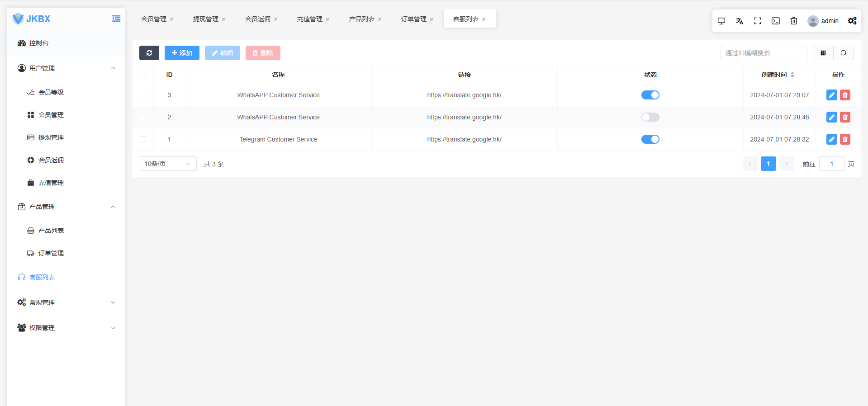The width and height of the screenshot is (868, 406).
Task: Expand the 权限管理 menu group
Action: pos(66,328)
